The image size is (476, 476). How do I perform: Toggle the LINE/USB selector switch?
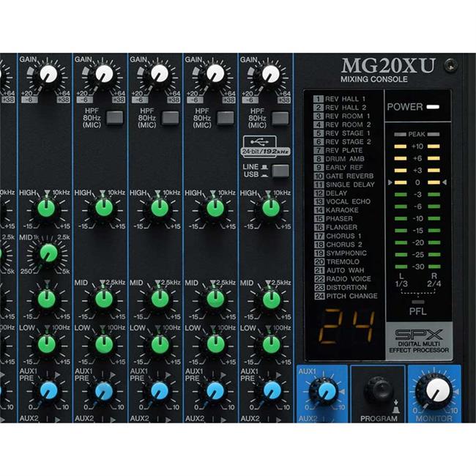[x=280, y=171]
